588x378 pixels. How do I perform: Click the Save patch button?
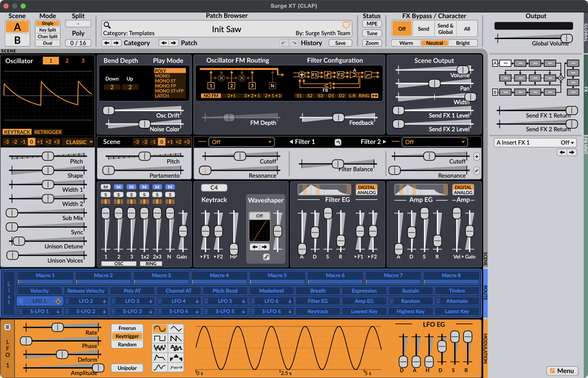tap(341, 43)
